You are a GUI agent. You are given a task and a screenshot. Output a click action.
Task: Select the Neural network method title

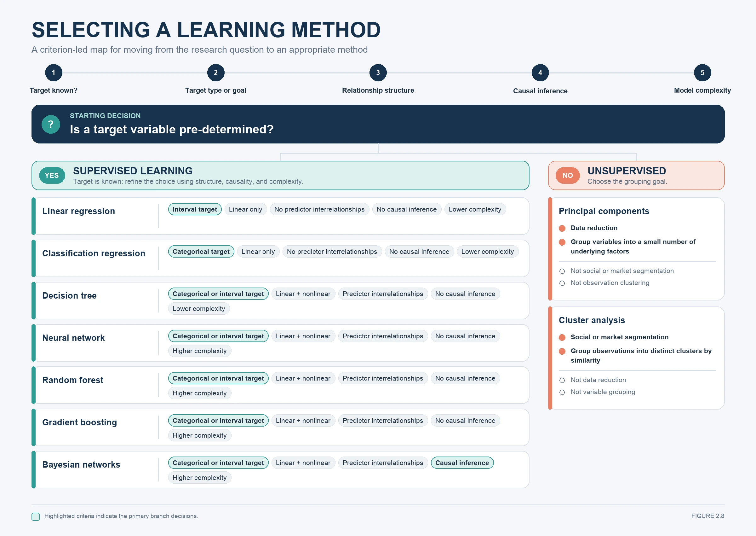73,338
